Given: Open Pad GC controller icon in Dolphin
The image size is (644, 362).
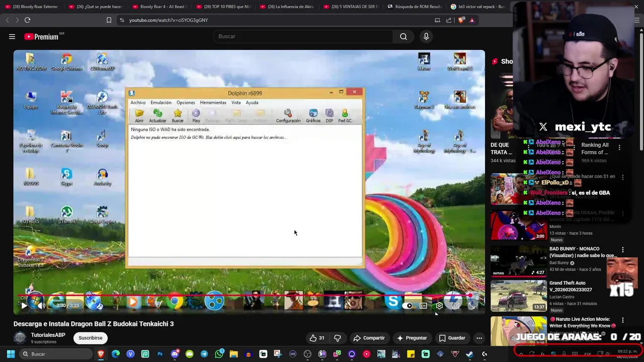Looking at the screenshot, I should point(345,116).
